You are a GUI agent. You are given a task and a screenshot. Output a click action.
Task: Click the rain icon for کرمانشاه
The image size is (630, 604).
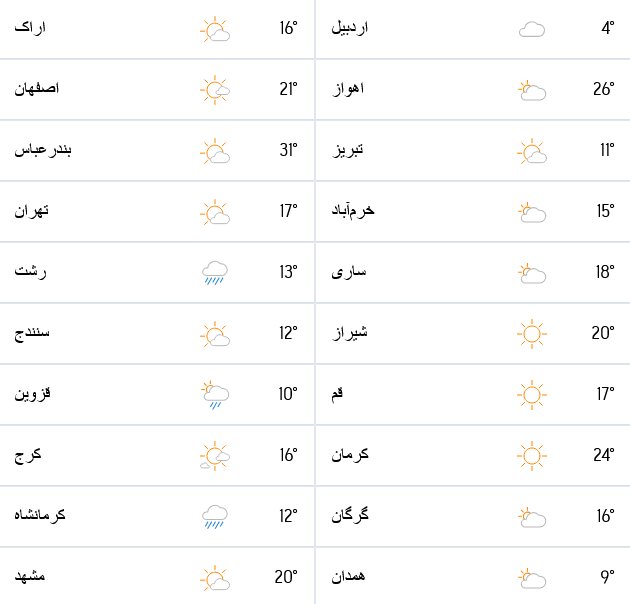pos(215,516)
